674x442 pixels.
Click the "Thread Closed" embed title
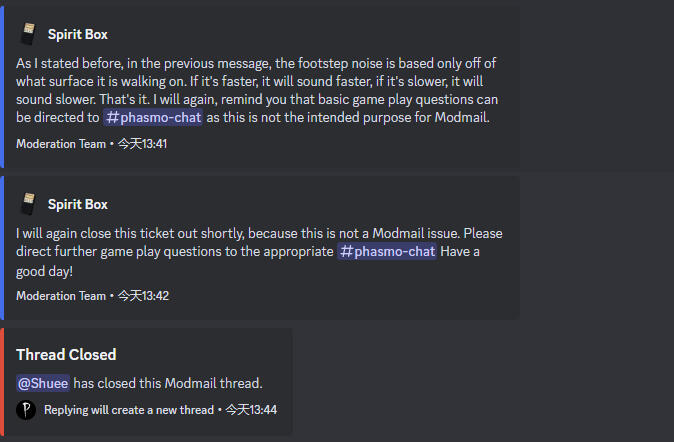[66, 355]
